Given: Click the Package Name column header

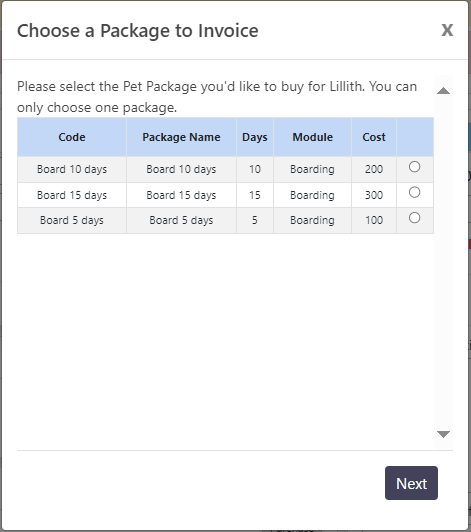Looking at the screenshot, I should (181, 137).
